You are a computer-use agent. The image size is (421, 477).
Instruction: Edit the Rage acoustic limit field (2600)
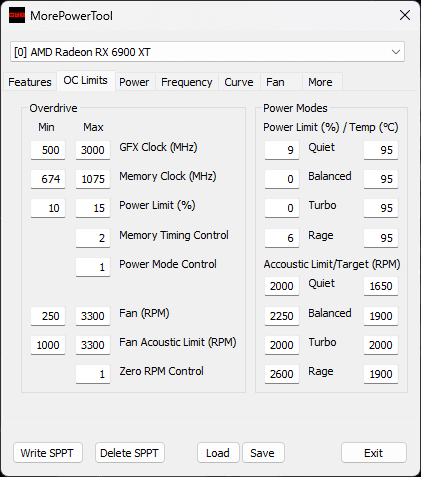(282, 374)
